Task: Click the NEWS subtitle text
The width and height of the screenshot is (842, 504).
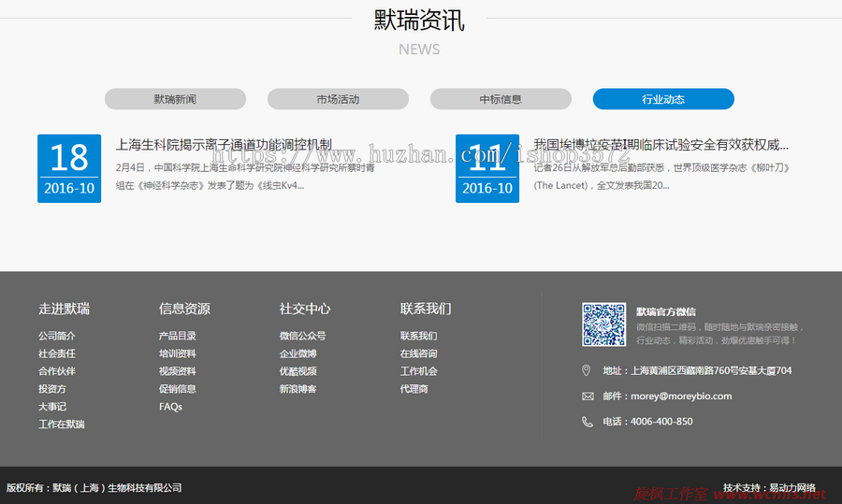Action: 419,50
